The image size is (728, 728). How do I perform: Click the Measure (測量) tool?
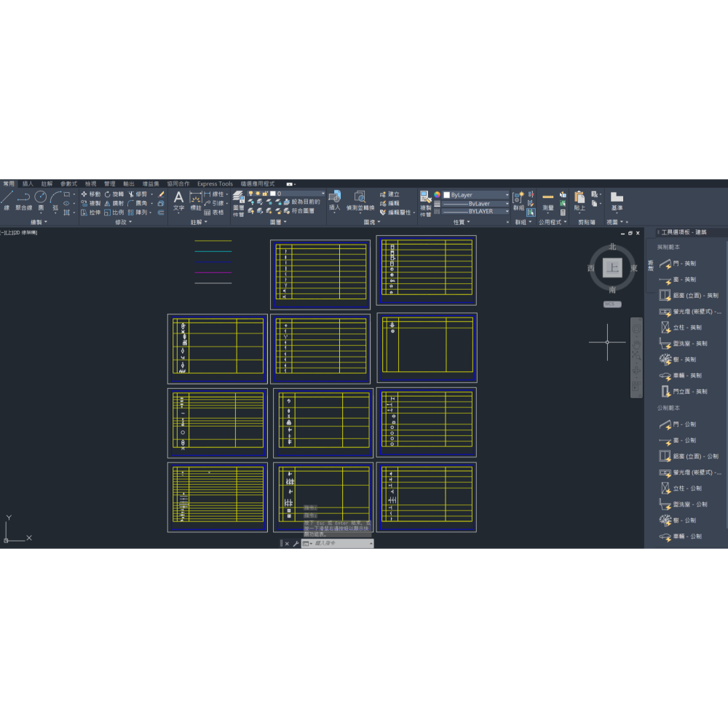548,197
